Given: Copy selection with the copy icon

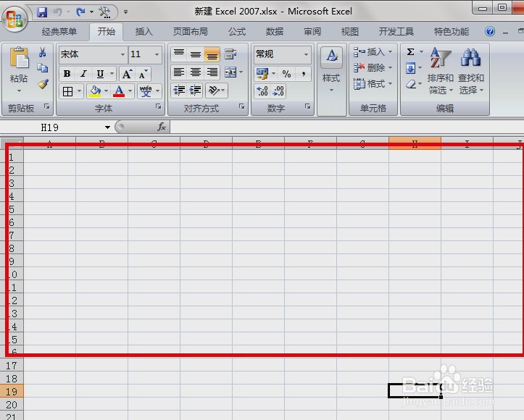Looking at the screenshot, I should [43, 68].
